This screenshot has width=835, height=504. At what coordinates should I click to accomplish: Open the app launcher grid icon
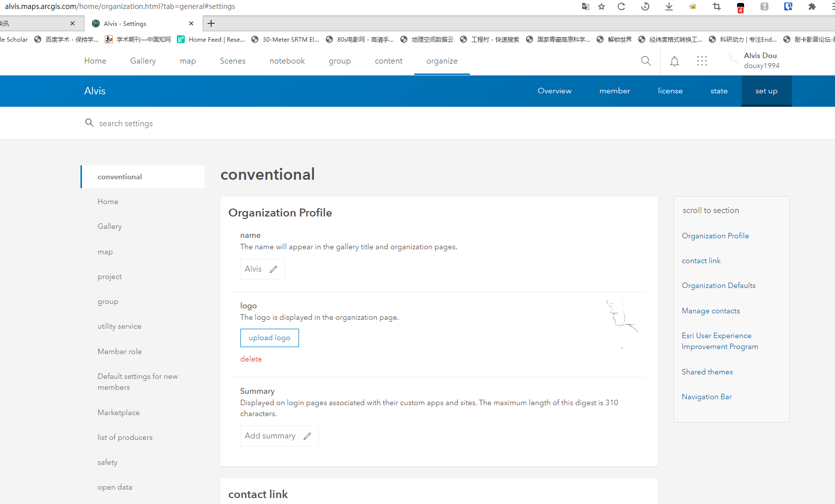(x=702, y=61)
